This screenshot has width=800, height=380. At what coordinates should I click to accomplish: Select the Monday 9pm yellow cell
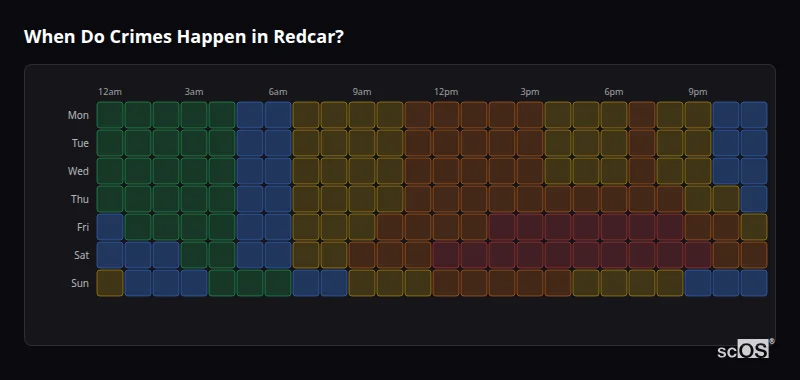(x=698, y=115)
